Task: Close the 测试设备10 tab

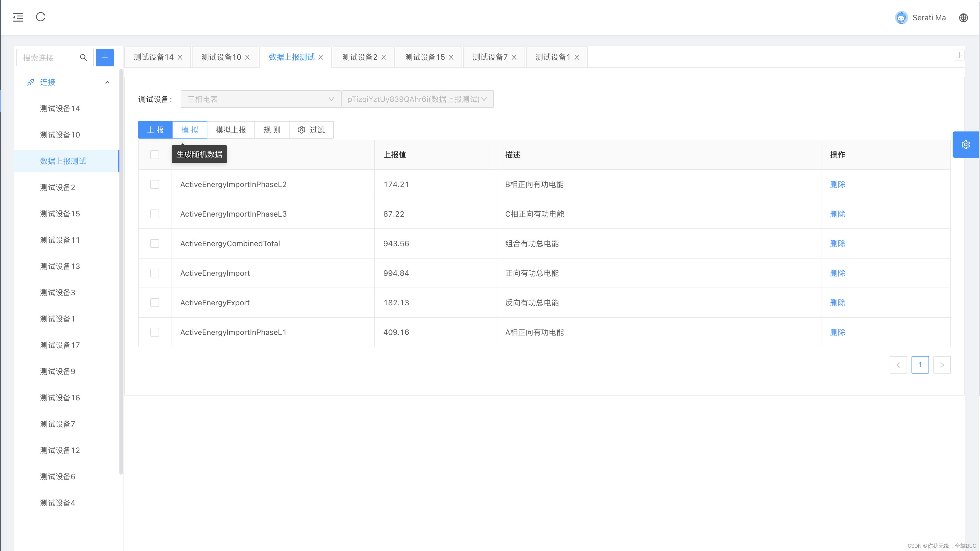Action: 247,57
